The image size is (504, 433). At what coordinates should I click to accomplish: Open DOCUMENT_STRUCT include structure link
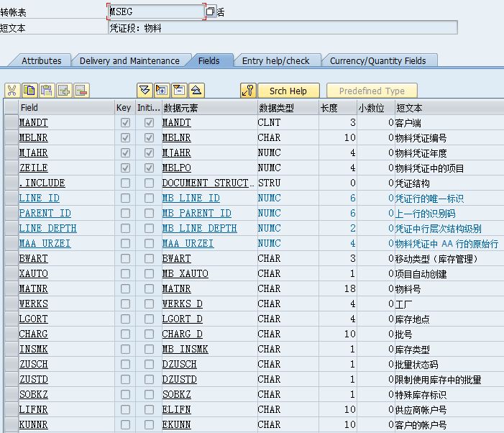tap(208, 183)
